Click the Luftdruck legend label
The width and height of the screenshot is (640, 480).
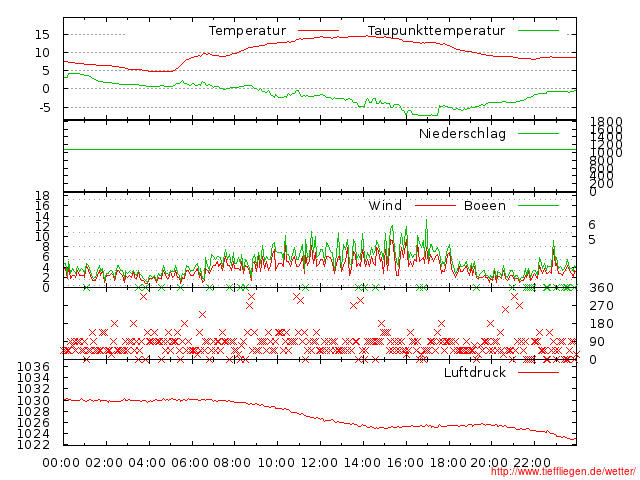pos(475,372)
